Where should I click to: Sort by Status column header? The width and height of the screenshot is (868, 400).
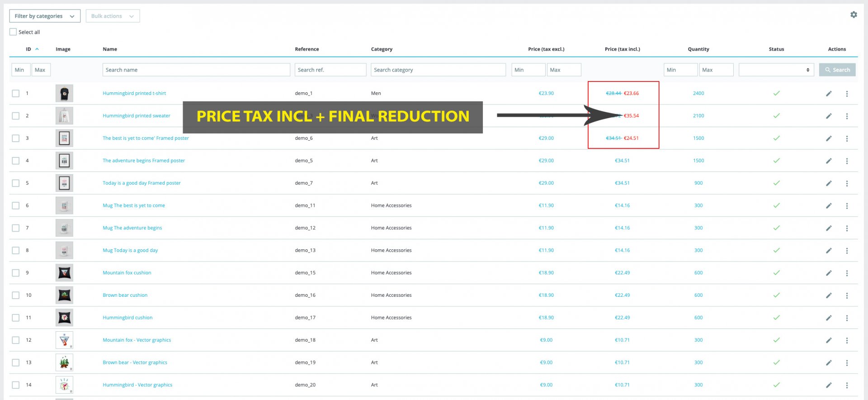pyautogui.click(x=776, y=49)
